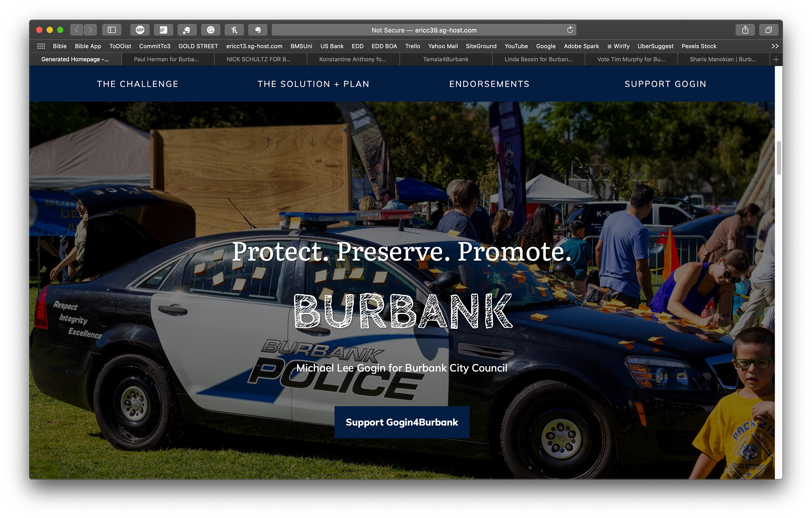
Task: Open the EDD BOA bookmark
Action: click(x=384, y=46)
